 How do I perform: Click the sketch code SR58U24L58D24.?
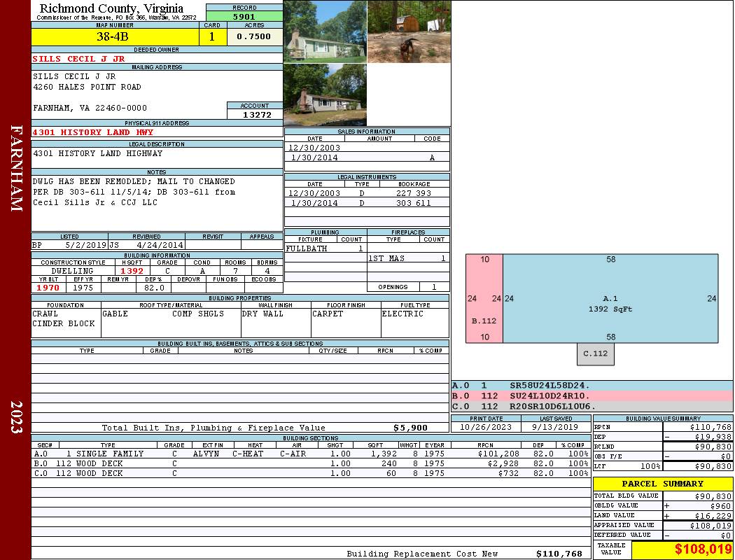549,385
